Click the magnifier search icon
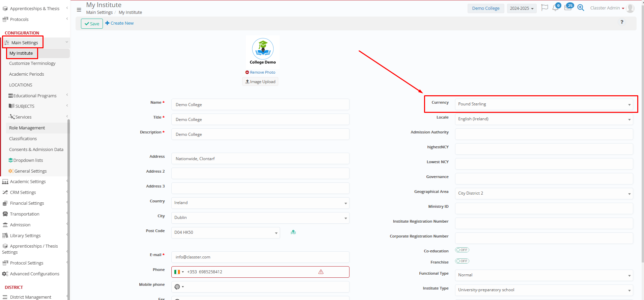The height and width of the screenshot is (300, 644). tap(581, 8)
